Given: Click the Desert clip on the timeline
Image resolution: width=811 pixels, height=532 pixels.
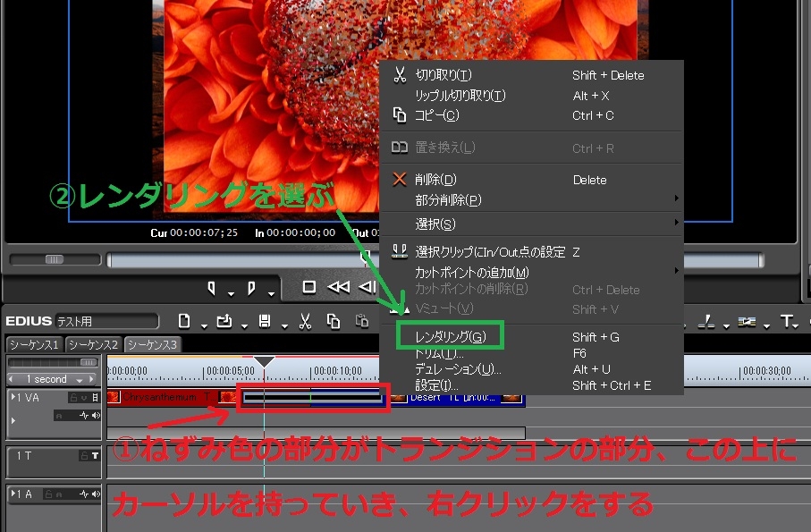Looking at the screenshot, I should [458, 398].
